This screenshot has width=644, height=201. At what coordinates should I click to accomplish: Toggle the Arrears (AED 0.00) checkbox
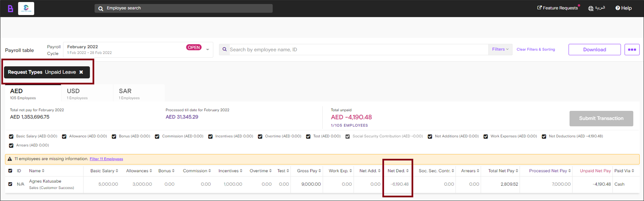click(x=11, y=145)
